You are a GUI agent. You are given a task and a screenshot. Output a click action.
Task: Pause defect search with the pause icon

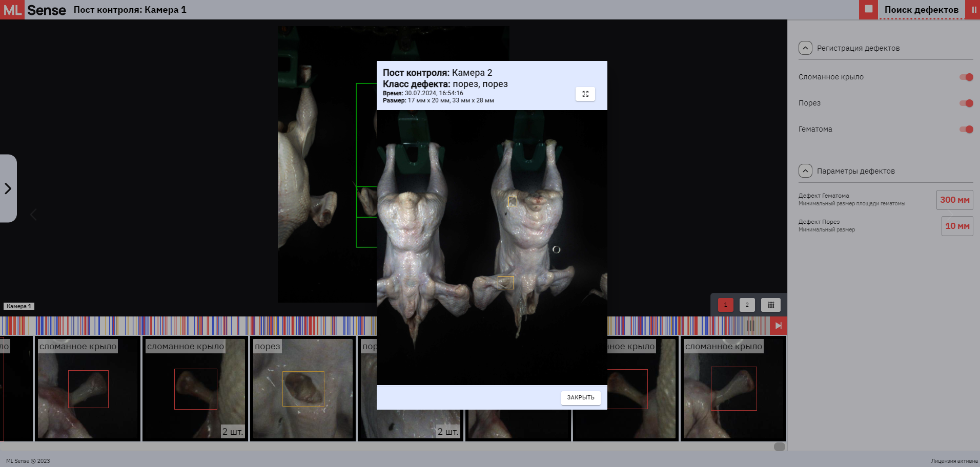coord(973,9)
